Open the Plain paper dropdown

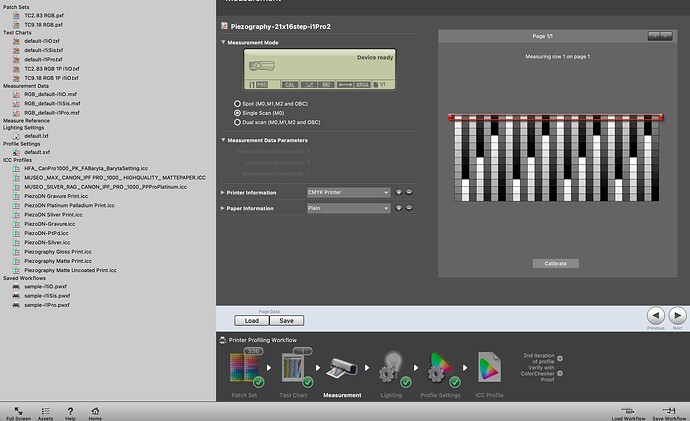coord(347,208)
